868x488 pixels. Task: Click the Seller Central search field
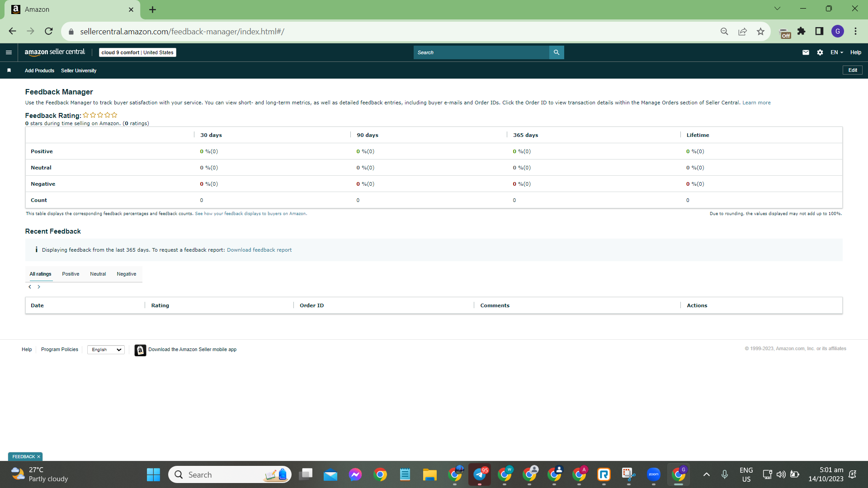[x=481, y=52]
